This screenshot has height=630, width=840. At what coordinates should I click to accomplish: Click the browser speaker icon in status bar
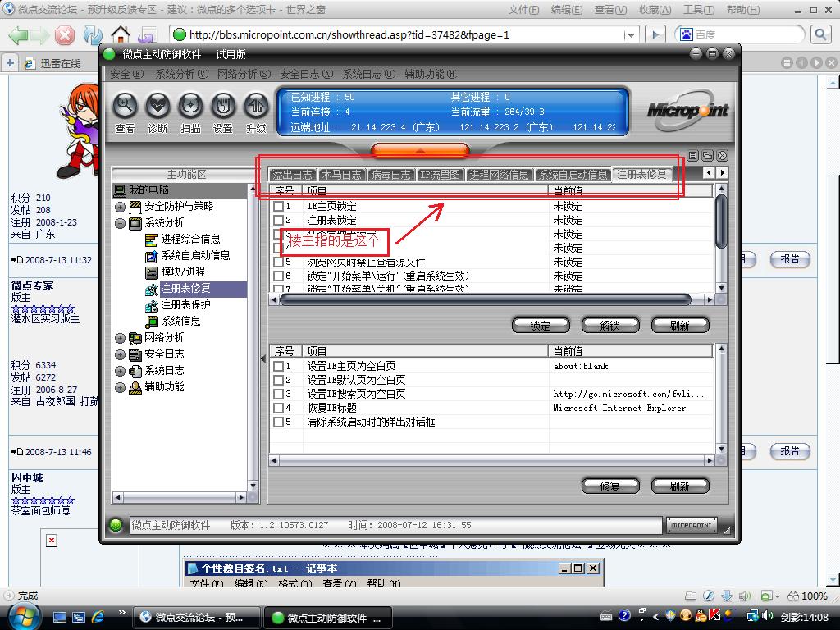[x=745, y=596]
